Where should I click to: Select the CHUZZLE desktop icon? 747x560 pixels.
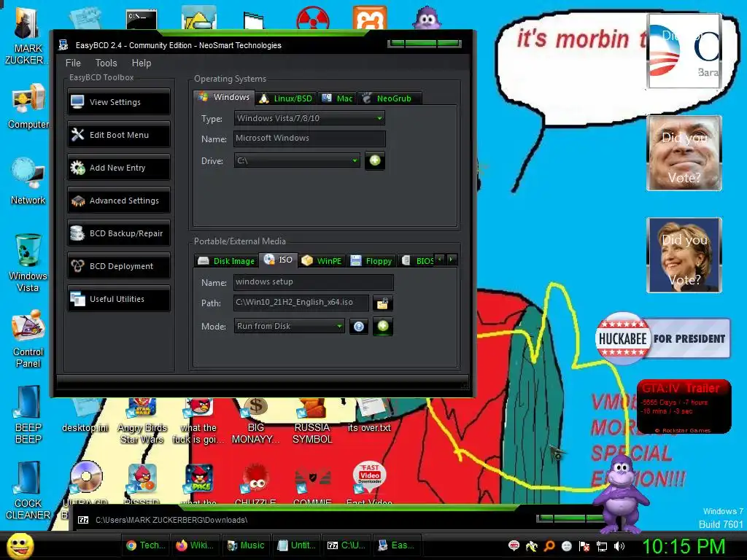[x=256, y=483]
